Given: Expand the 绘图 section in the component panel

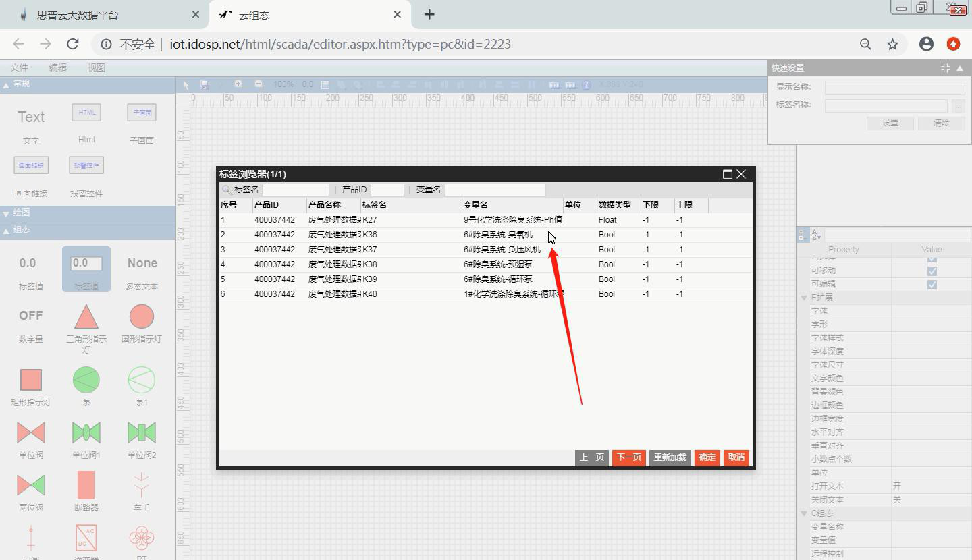Looking at the screenshot, I should coord(7,213).
